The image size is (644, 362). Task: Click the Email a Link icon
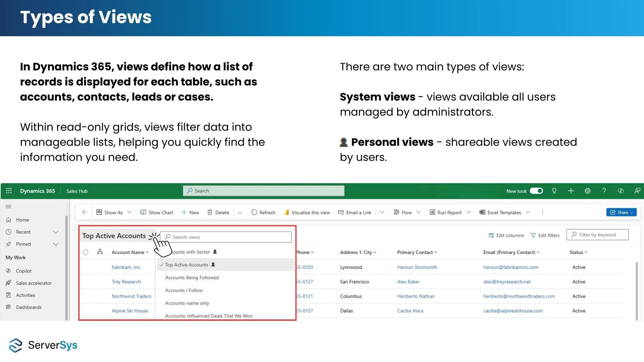click(x=341, y=212)
